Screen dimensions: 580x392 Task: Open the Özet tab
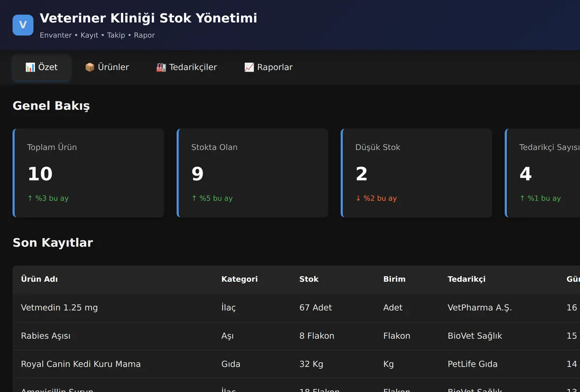(42, 67)
